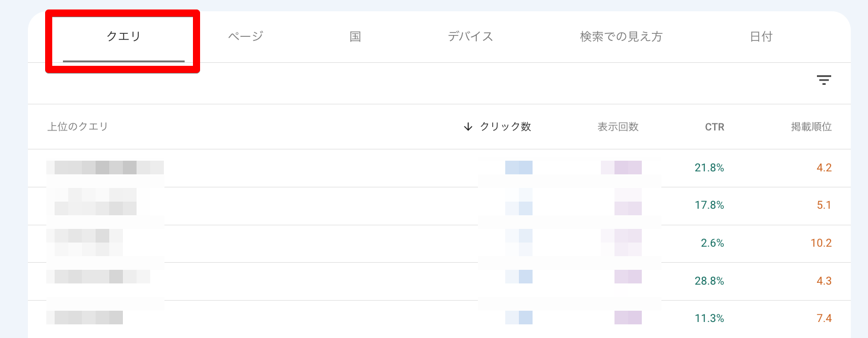Open the filter rows icon

coord(823,80)
